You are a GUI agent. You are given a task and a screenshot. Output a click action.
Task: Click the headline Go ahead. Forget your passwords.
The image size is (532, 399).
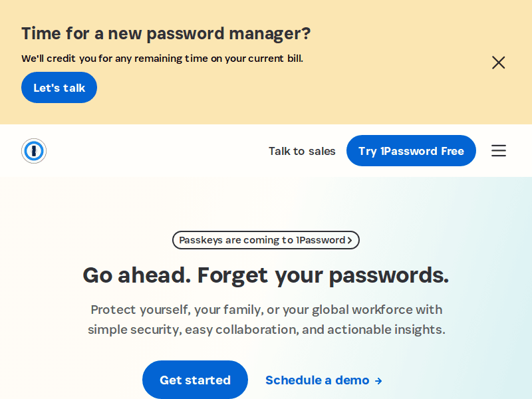(265, 274)
